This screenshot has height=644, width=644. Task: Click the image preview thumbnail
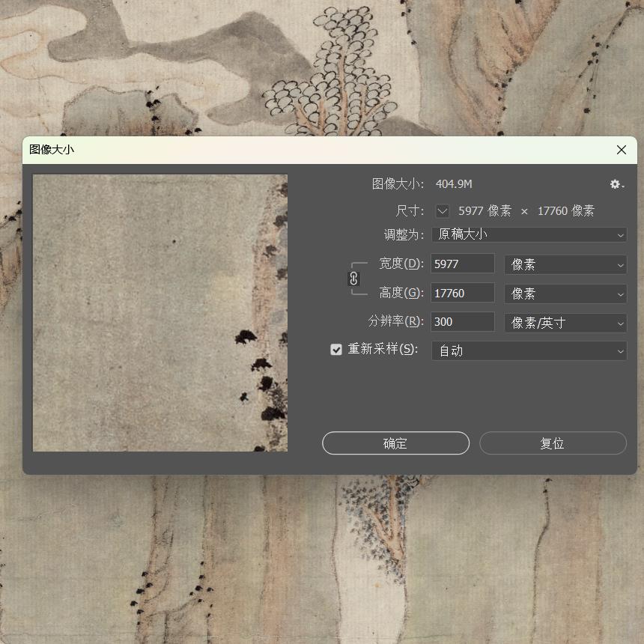pos(160,313)
